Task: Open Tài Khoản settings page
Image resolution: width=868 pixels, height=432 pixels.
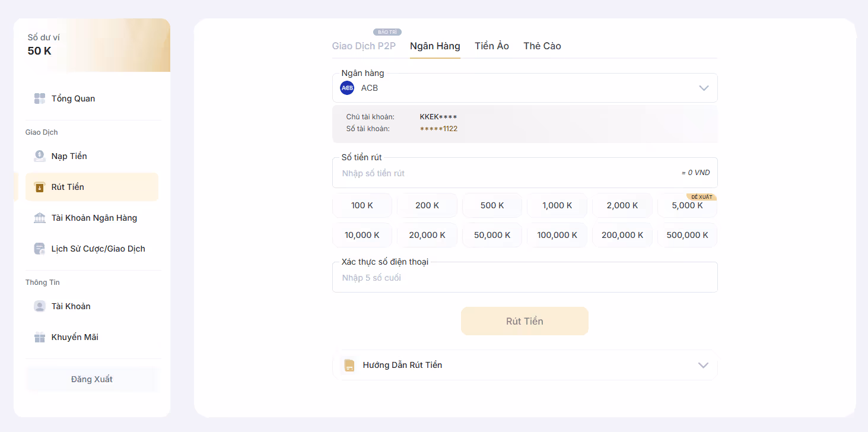Action: [92, 306]
